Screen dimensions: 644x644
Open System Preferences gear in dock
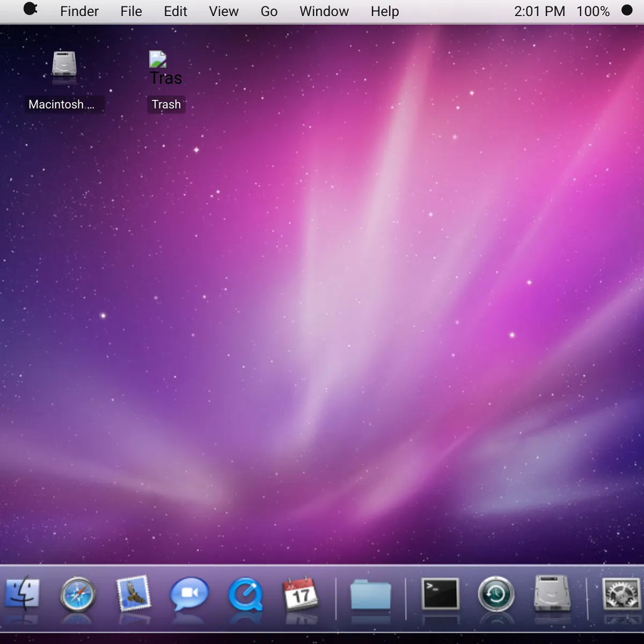point(621,594)
